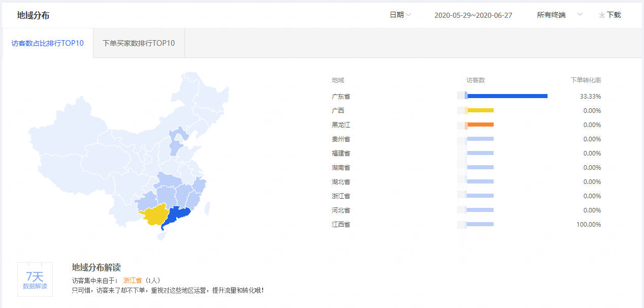The height and width of the screenshot is (308, 644).
Task: Click the 下单转化率 column header
Action: 586,80
